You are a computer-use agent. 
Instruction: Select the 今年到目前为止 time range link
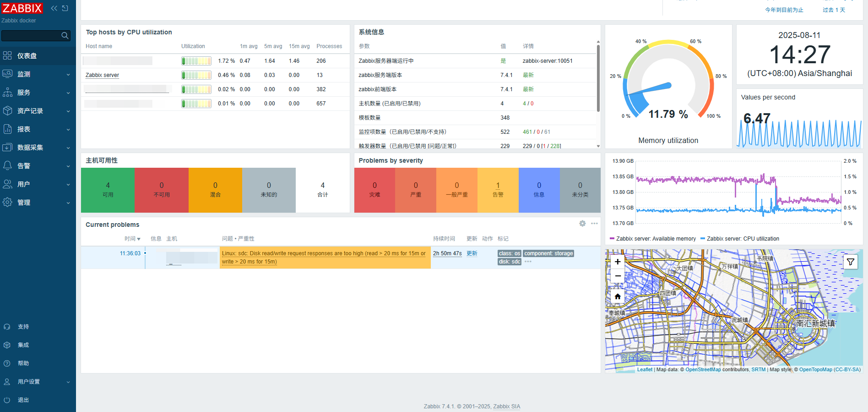coord(784,10)
